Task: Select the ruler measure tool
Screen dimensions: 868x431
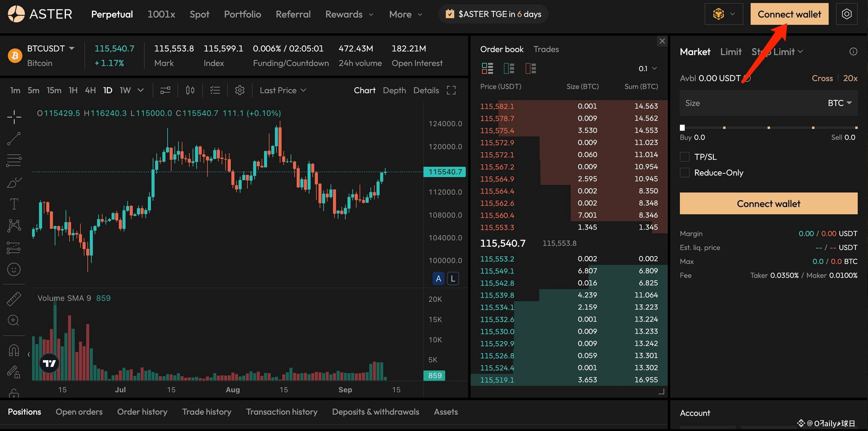Action: pyautogui.click(x=14, y=299)
